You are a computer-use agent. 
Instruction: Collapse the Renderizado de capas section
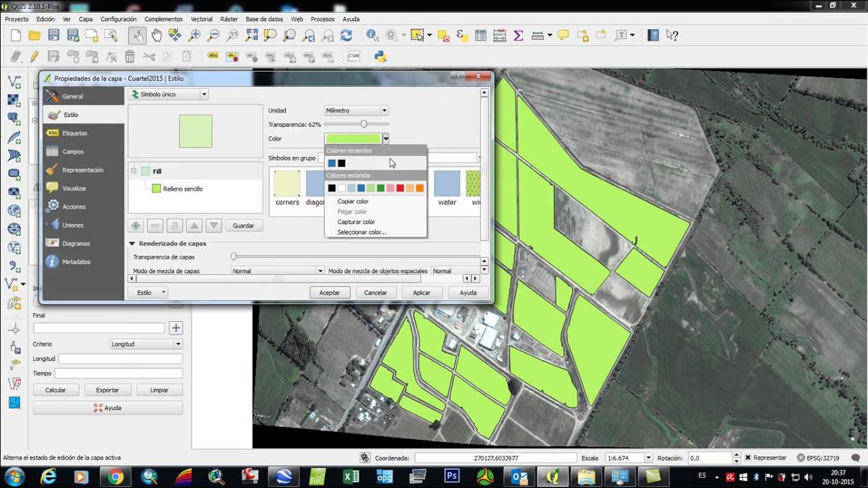[x=132, y=243]
